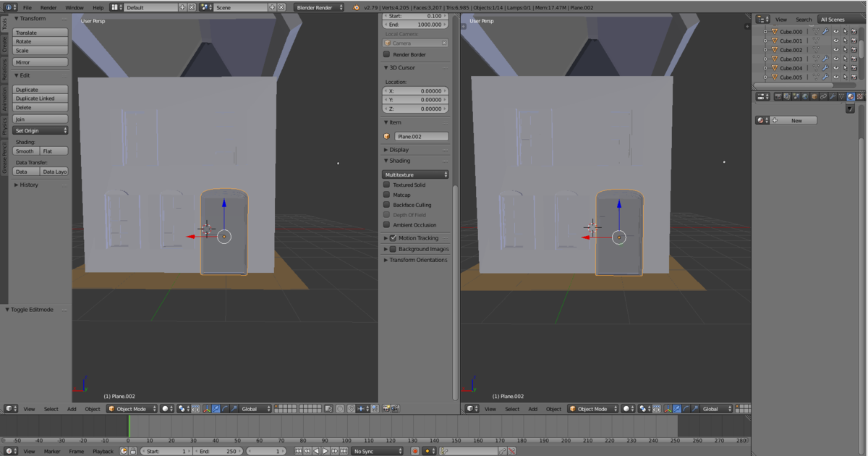Open Multitexture shading dropdown

point(415,174)
